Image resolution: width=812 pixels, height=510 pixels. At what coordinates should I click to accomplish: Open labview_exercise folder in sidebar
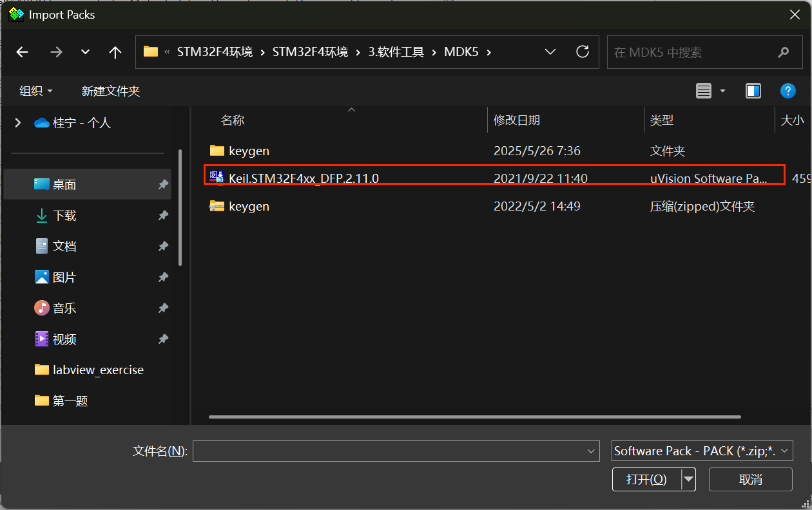(x=89, y=370)
